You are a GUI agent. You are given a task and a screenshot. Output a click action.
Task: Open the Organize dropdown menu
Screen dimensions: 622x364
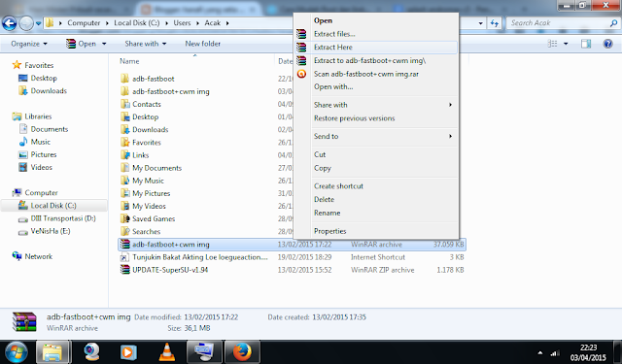coord(29,44)
